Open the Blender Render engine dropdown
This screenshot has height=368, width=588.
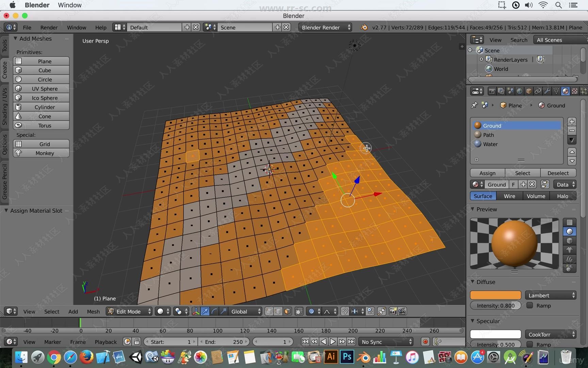click(x=325, y=27)
